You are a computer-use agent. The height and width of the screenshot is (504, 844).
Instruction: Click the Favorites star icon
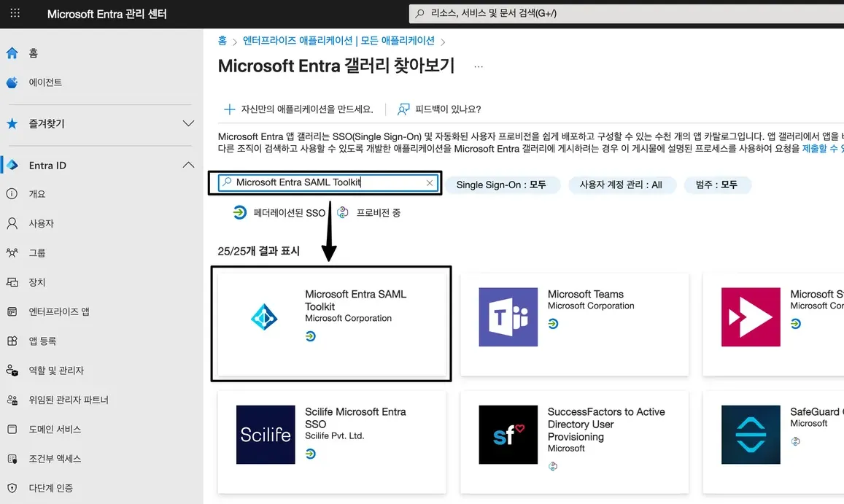click(12, 123)
